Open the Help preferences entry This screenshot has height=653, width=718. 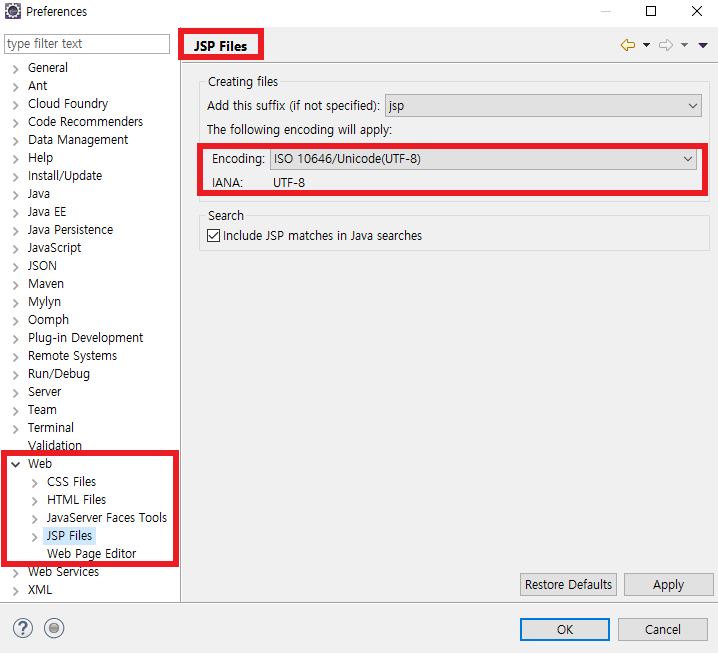pyautogui.click(x=40, y=158)
